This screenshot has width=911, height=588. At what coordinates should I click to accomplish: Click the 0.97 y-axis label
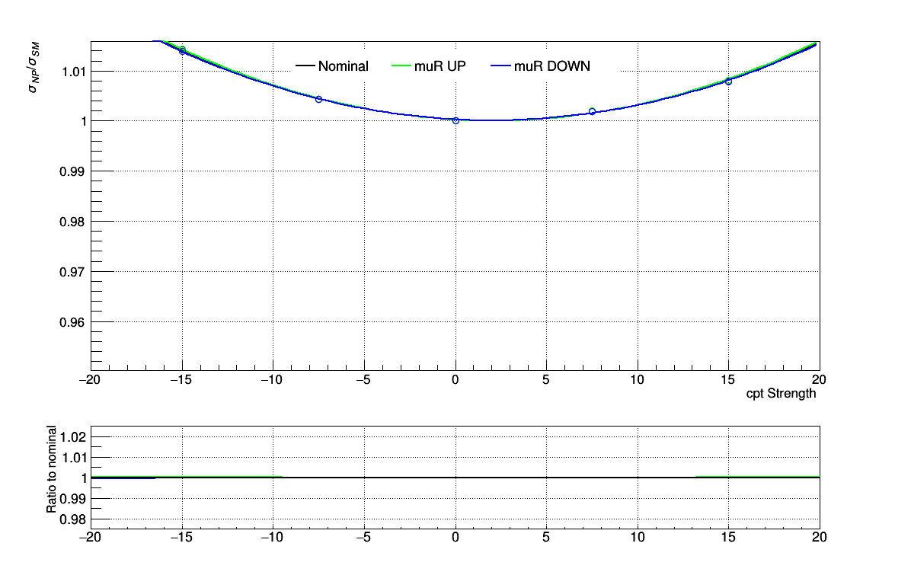(x=72, y=271)
